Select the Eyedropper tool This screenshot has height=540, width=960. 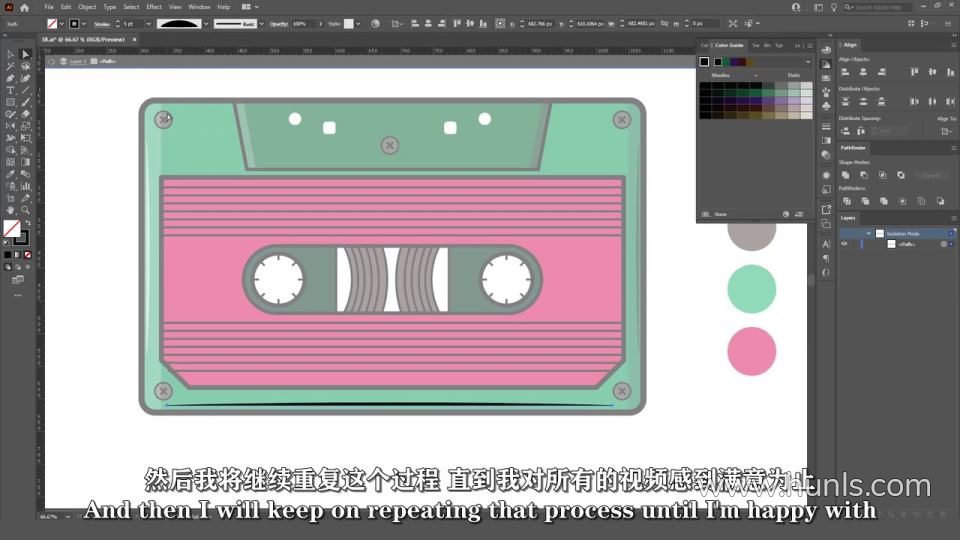click(10, 174)
